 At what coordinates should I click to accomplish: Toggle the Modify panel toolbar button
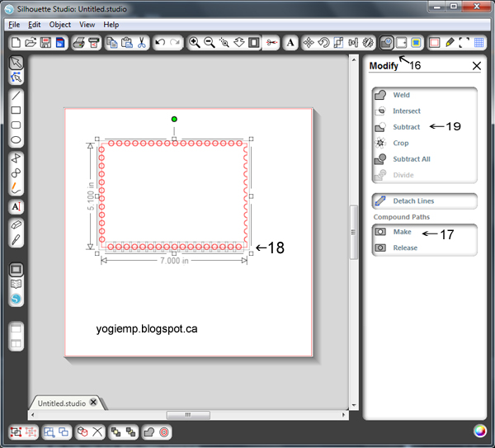click(x=387, y=42)
